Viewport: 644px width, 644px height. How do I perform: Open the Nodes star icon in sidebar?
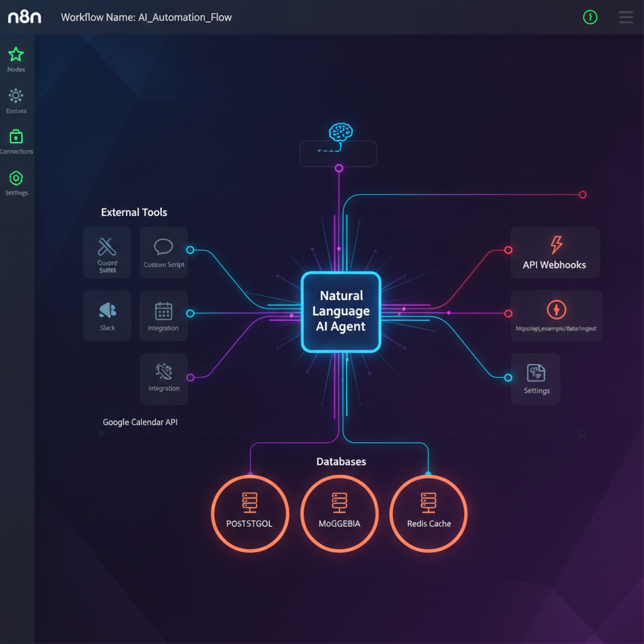click(16, 54)
